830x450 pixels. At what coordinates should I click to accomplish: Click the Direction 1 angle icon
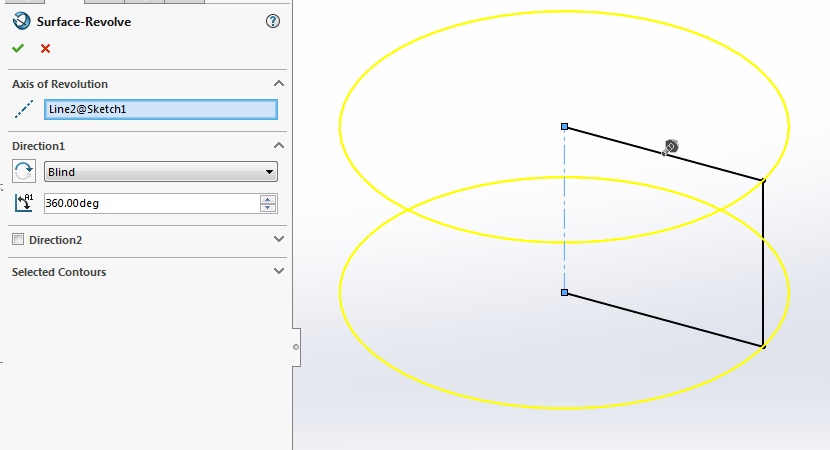pyautogui.click(x=24, y=203)
